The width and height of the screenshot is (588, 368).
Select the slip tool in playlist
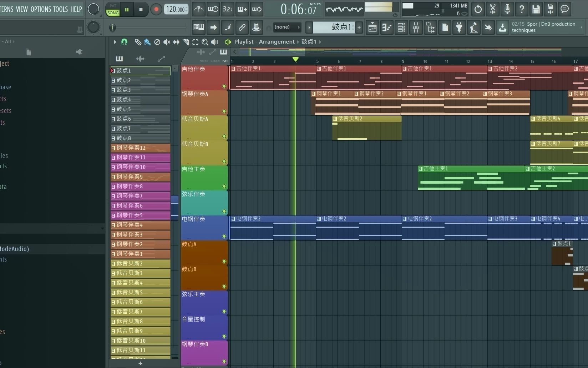tap(176, 42)
